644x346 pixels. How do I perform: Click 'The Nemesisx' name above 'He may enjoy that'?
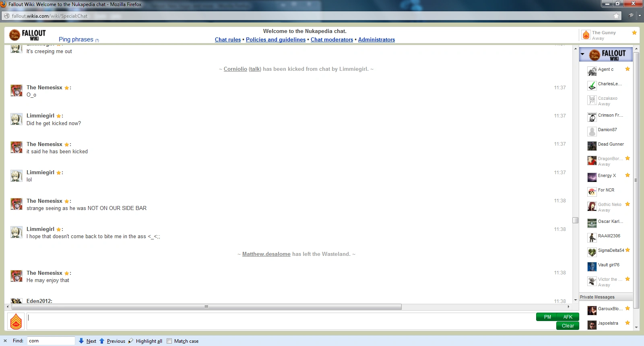(x=44, y=273)
